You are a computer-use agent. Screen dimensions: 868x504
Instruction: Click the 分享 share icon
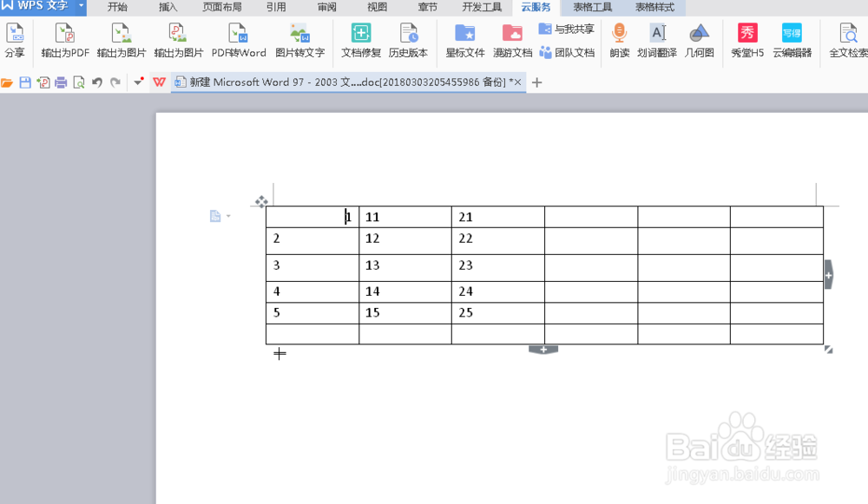[15, 40]
